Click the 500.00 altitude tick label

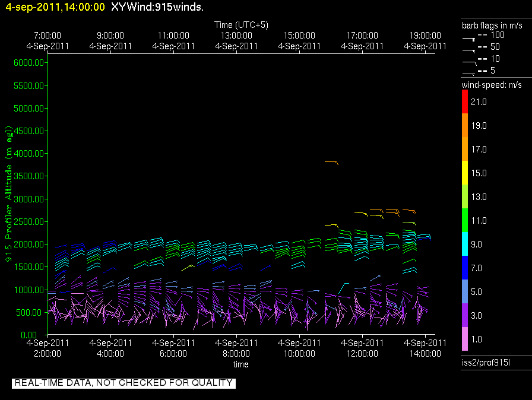pyautogui.click(x=28, y=313)
